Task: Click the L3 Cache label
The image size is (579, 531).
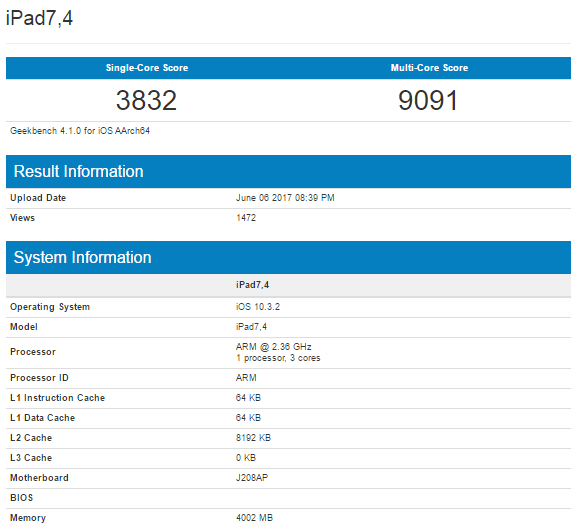Action: [x=31, y=458]
